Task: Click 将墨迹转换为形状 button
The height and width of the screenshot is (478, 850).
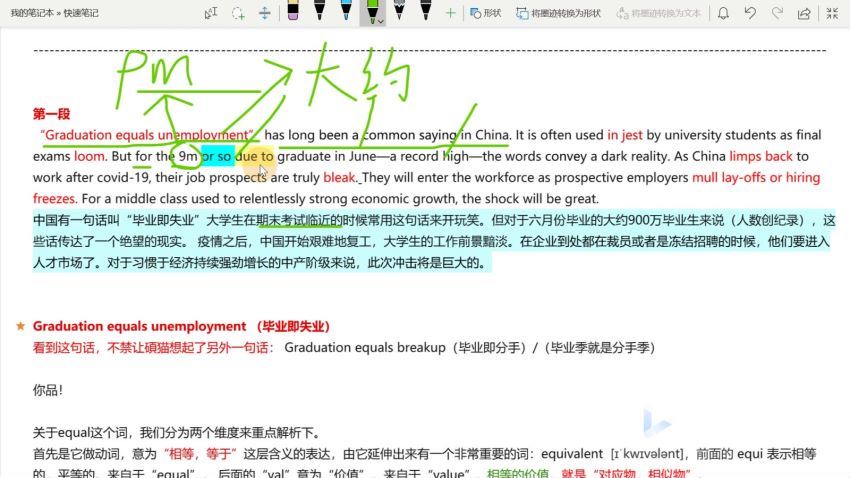Action: tap(559, 13)
